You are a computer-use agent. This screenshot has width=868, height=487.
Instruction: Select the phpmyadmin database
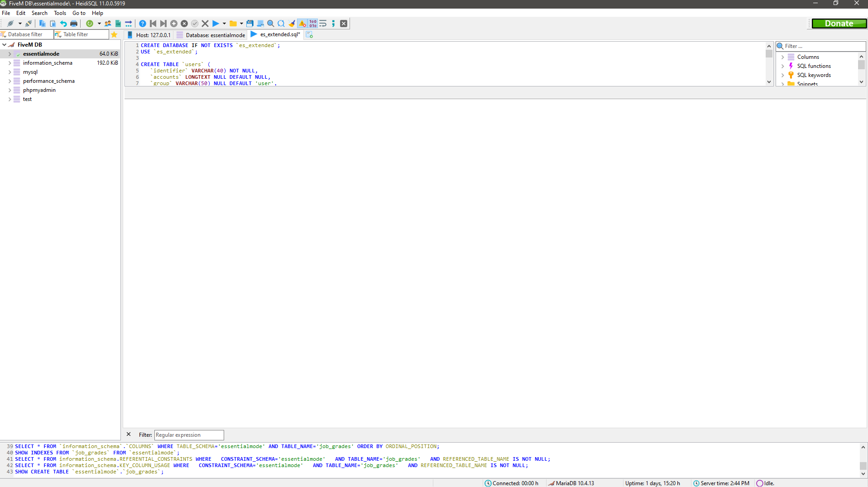[39, 90]
